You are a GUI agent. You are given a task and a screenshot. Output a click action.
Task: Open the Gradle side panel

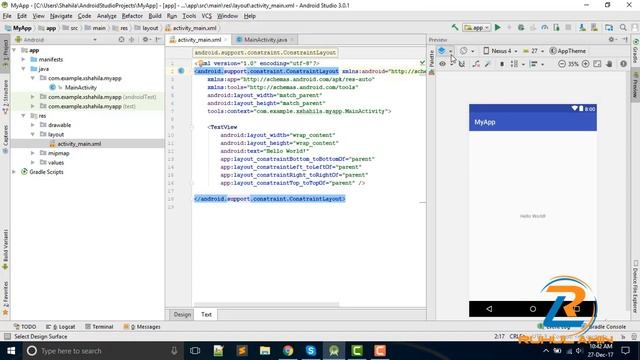click(636, 51)
